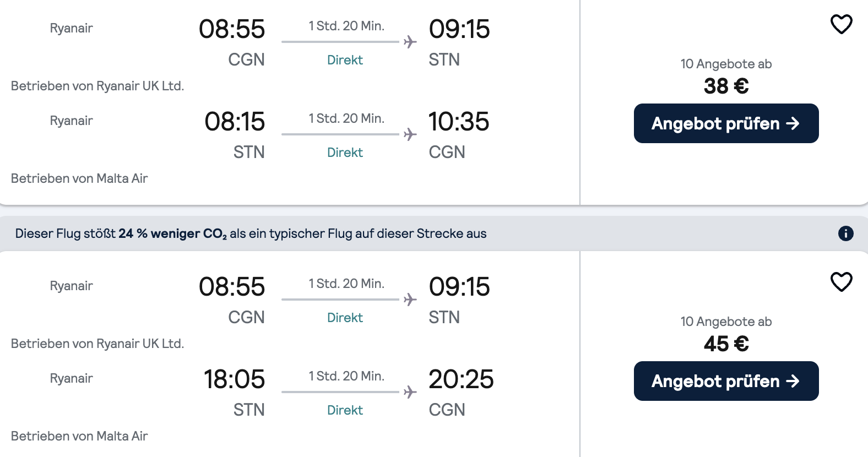868x457 pixels.
Task: Click the plane icon on the 18:05 flight
Action: 410,392
